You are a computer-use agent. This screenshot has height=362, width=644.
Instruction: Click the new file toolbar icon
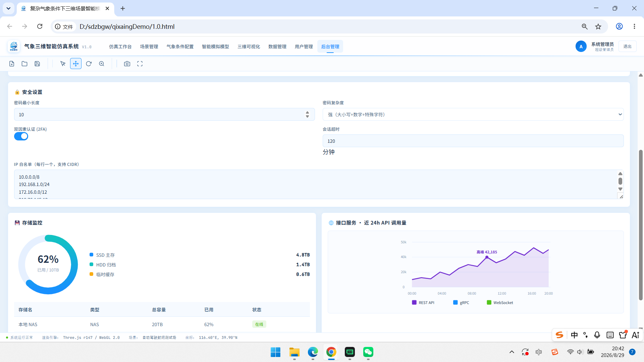click(x=12, y=64)
